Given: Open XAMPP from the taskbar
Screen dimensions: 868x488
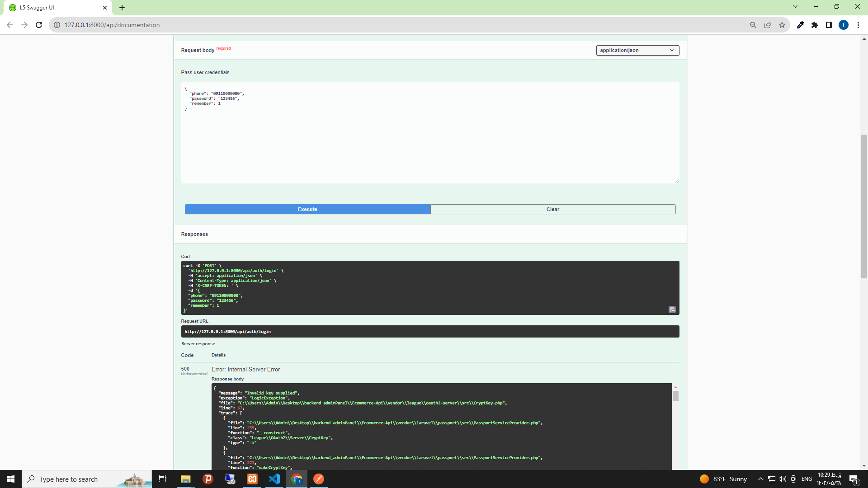Looking at the screenshot, I should pyautogui.click(x=252, y=479).
